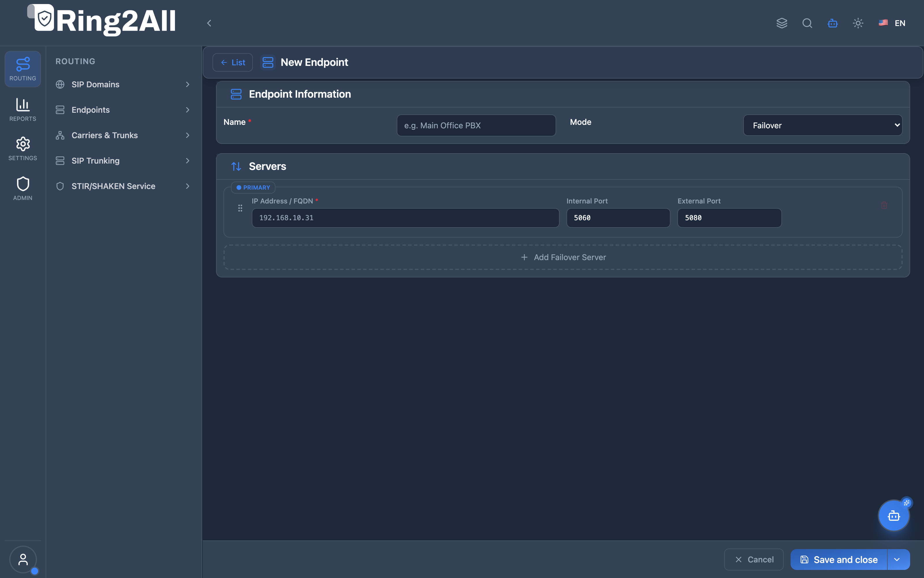Expand Carriers & Trunks menu
This screenshot has width=924, height=578.
pyautogui.click(x=122, y=135)
